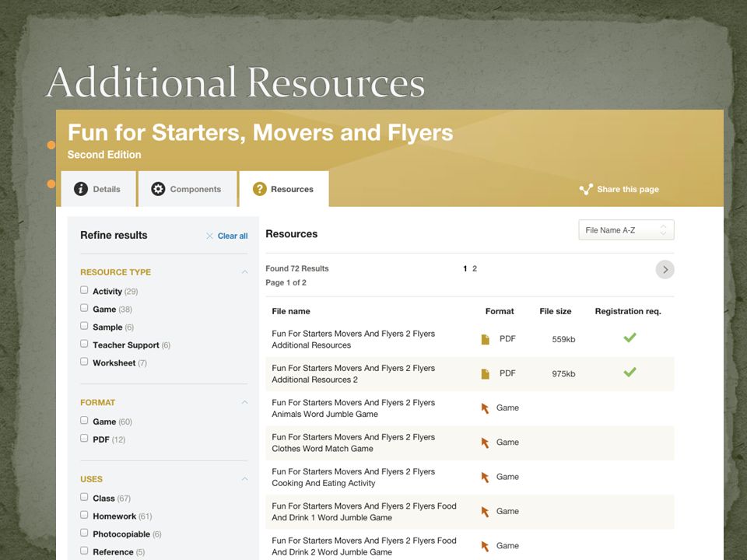Click the File name column header
Screen dimensions: 747x560
291,311
